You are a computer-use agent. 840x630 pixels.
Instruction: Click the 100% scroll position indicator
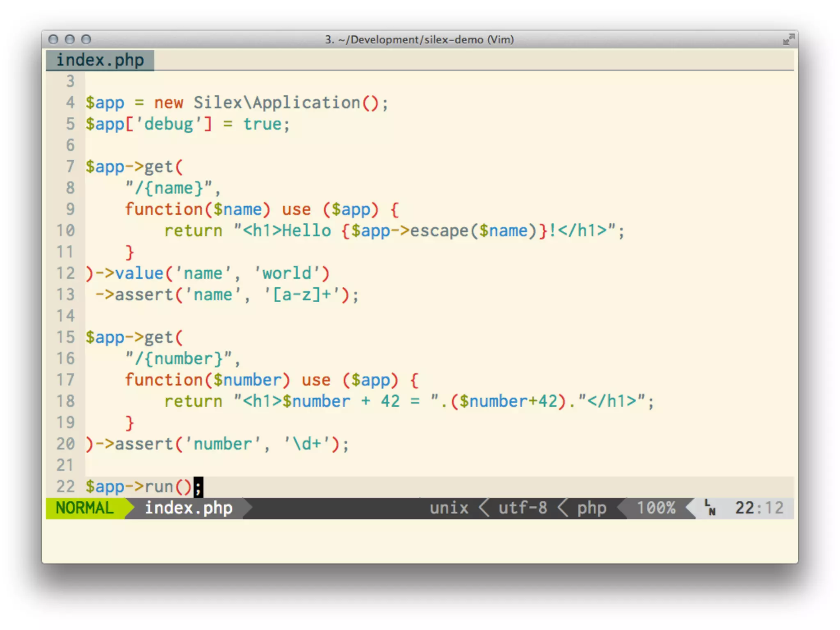656,508
